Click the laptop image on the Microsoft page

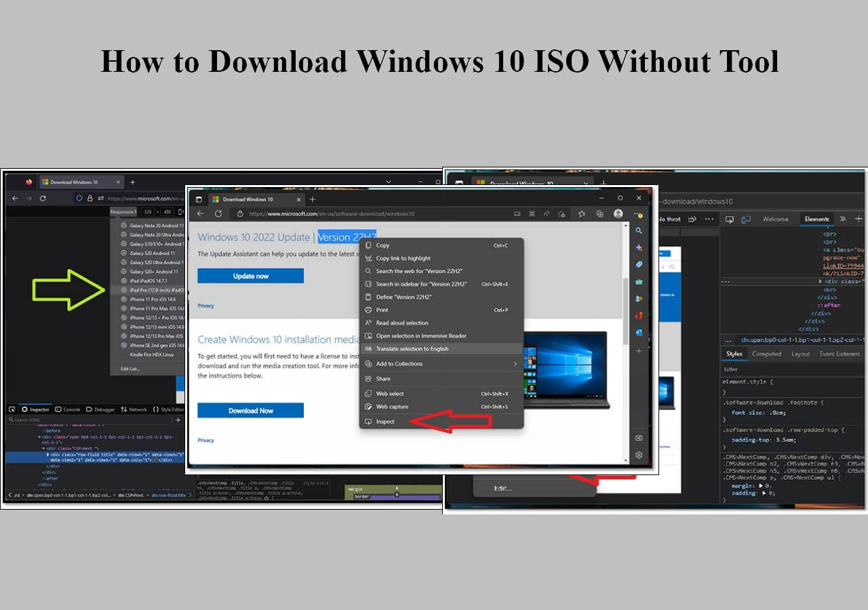point(566,369)
